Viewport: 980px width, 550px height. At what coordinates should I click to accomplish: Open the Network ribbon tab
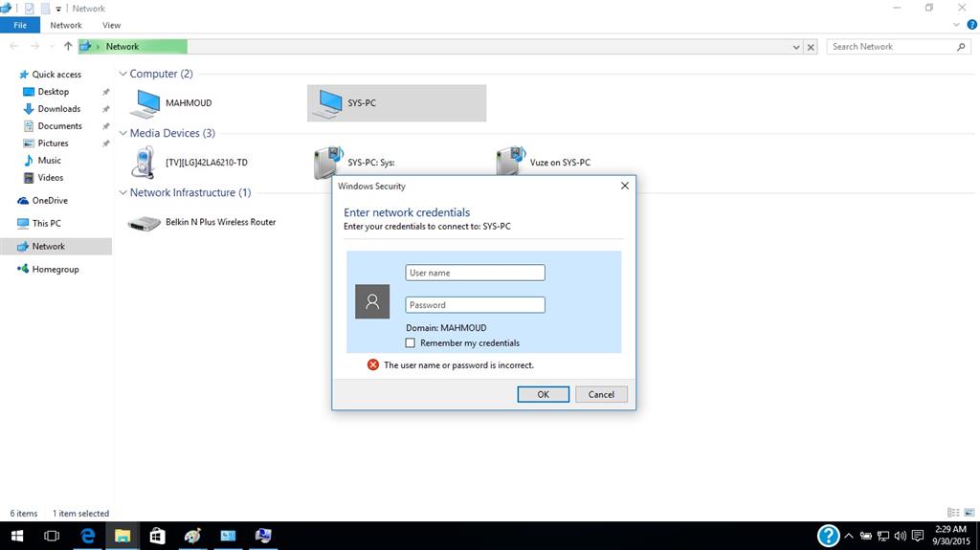(66, 25)
